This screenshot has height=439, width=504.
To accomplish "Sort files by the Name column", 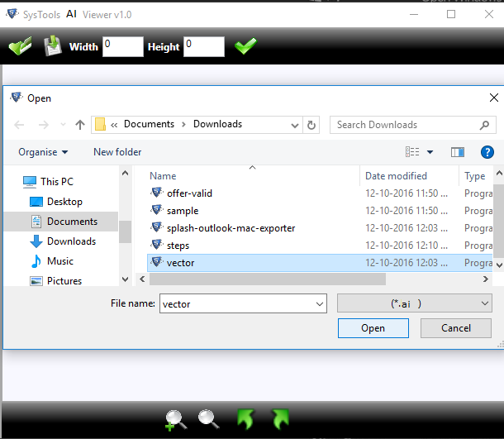I will pos(163,176).
